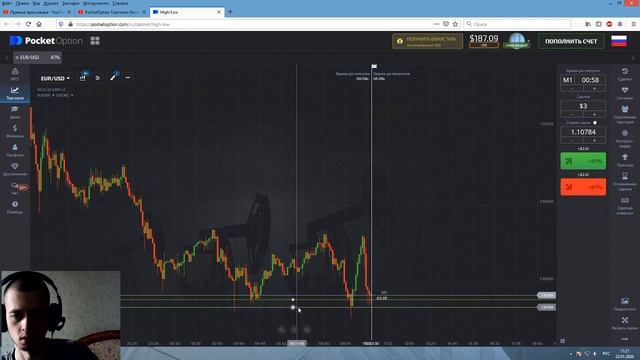640x360 pixels.
Task: Click the get 50% bonus banner
Action: 427,41
